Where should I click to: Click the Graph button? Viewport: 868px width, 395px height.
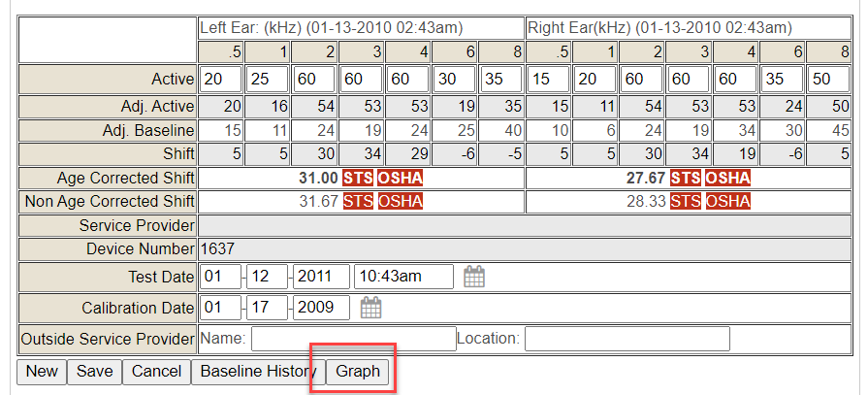[x=358, y=371]
